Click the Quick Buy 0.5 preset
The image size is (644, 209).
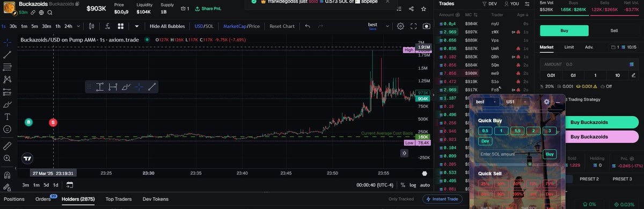(485, 131)
